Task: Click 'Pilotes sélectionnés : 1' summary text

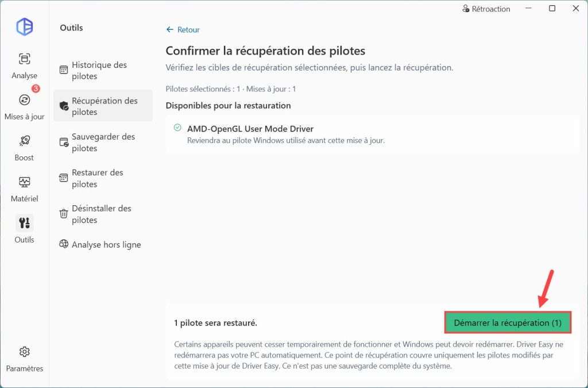Action: pos(203,89)
